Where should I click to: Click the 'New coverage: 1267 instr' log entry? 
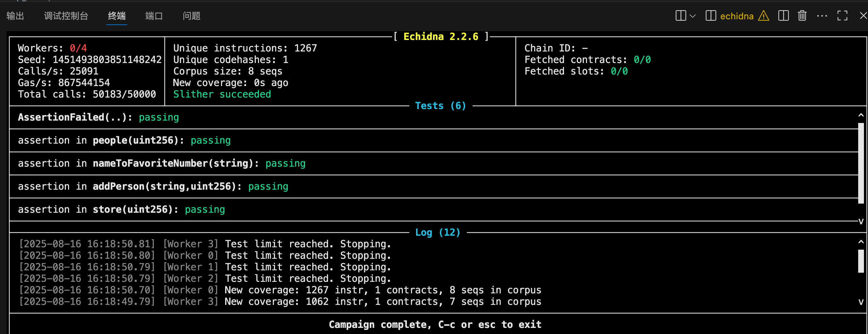(280, 290)
